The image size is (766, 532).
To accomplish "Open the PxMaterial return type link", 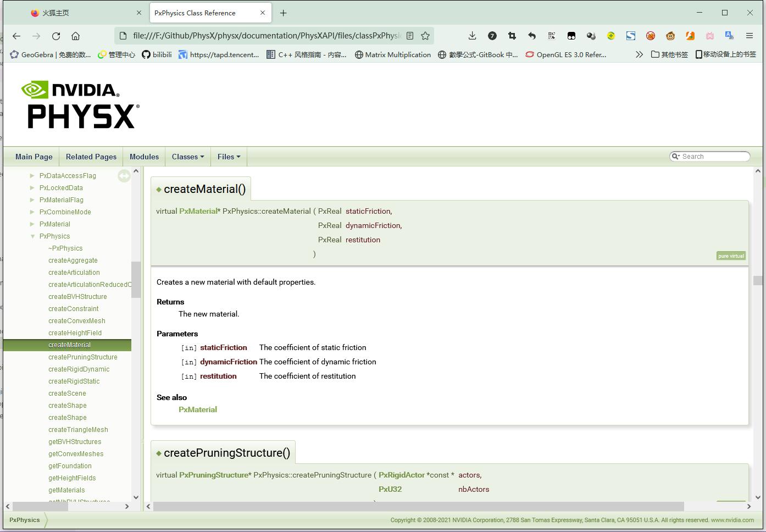I will [198, 211].
